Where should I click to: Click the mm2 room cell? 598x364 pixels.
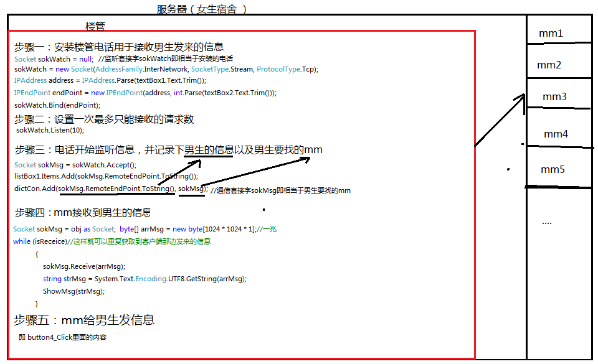[559, 62]
